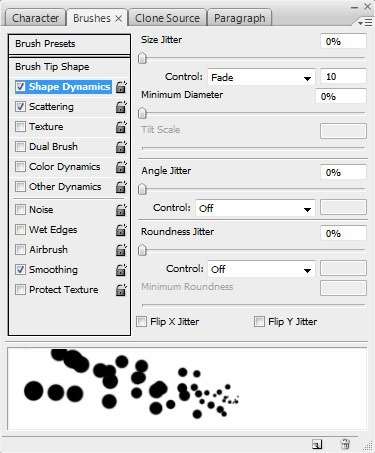Click the create new brush icon

(x=317, y=444)
